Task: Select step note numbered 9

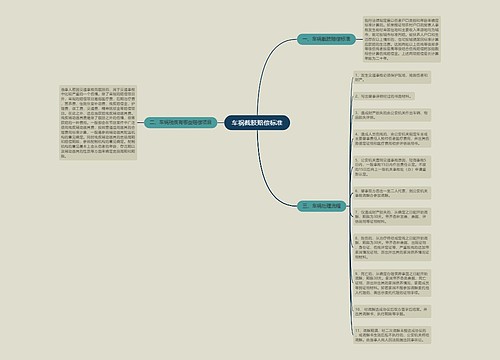Action: (x=392, y=283)
